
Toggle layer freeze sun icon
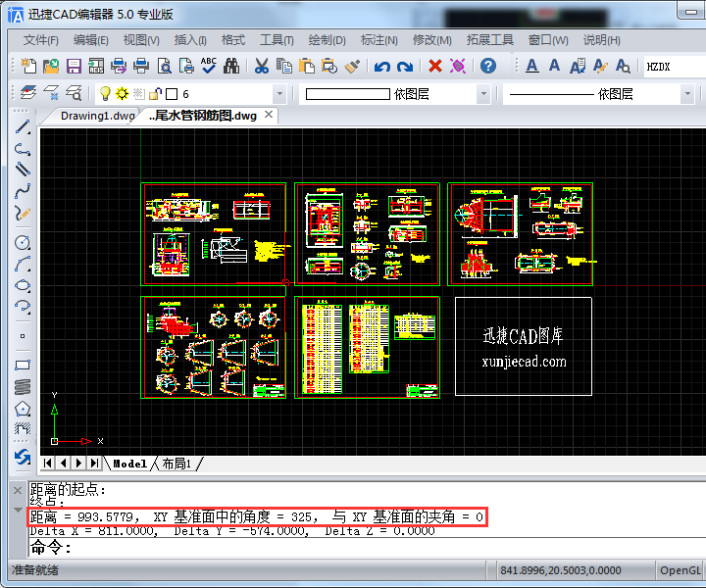click(x=122, y=93)
